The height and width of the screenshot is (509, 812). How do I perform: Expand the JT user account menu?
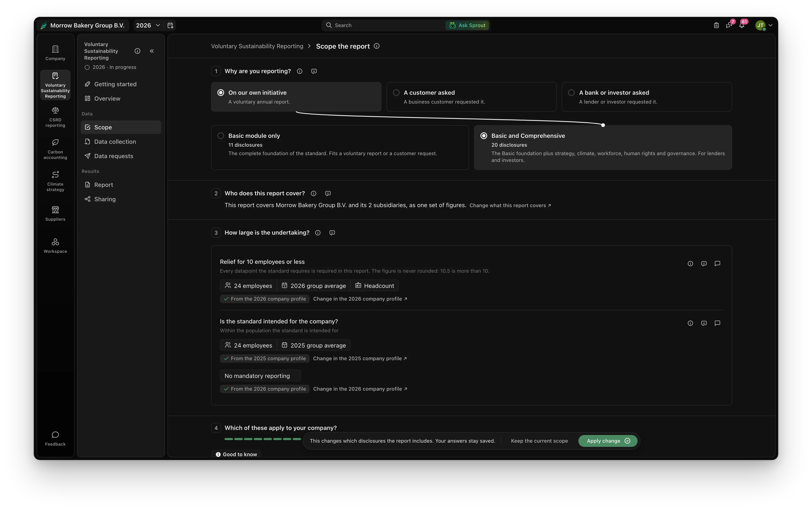click(x=764, y=25)
